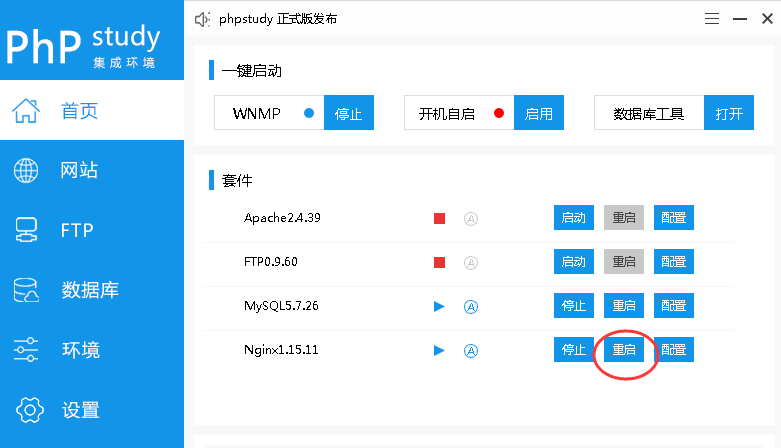Viewport: 781px width, 448px height.
Task: Restart the MySQL5.7.26 service
Action: click(x=624, y=305)
